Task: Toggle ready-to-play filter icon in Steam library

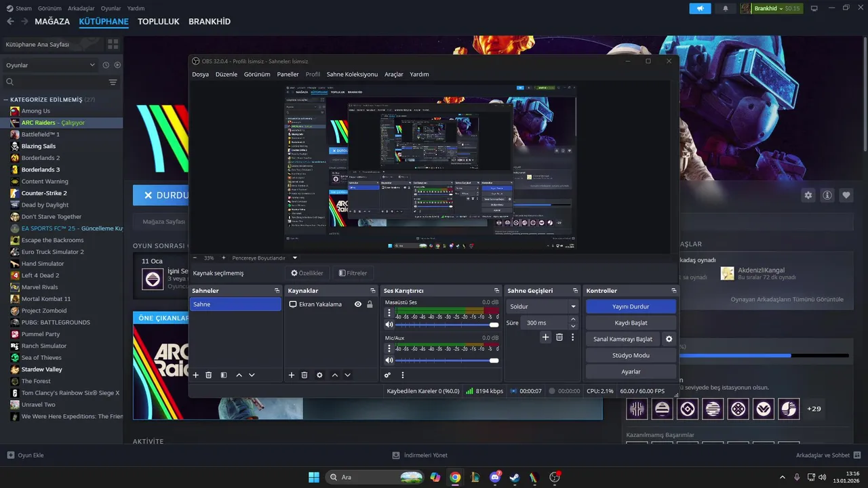Action: (x=117, y=65)
